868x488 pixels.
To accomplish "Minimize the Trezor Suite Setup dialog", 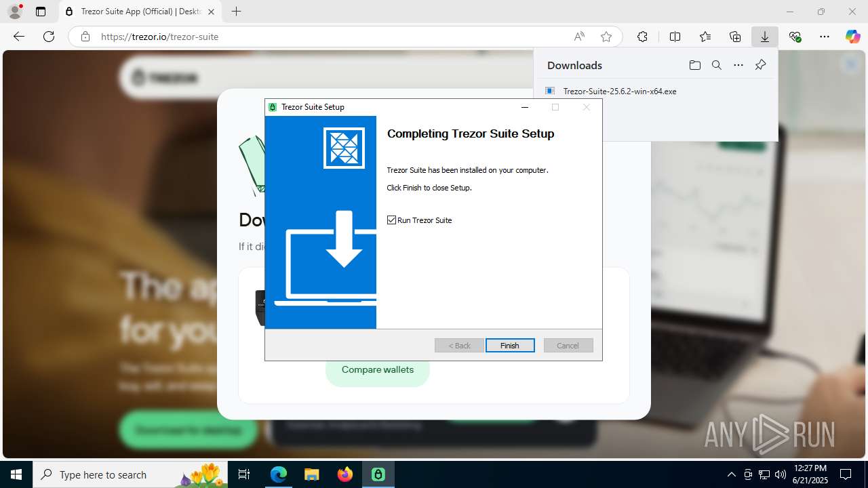I will point(524,107).
